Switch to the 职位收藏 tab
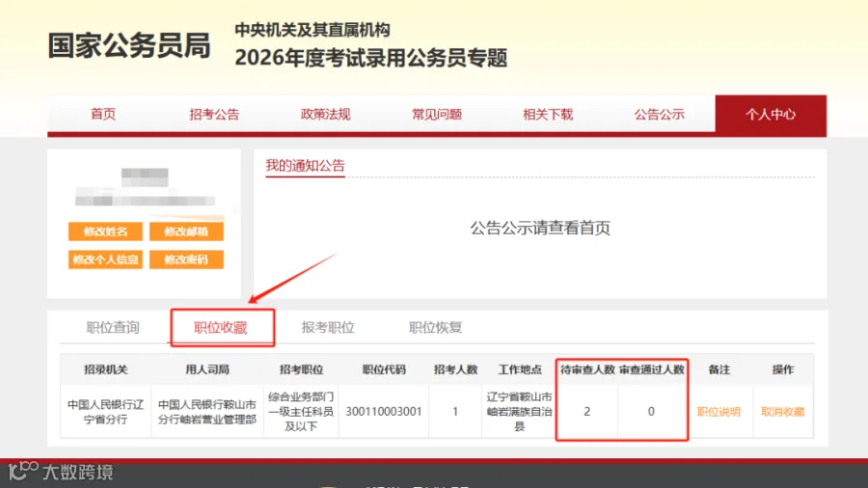This screenshot has height=488, width=868. (x=220, y=328)
